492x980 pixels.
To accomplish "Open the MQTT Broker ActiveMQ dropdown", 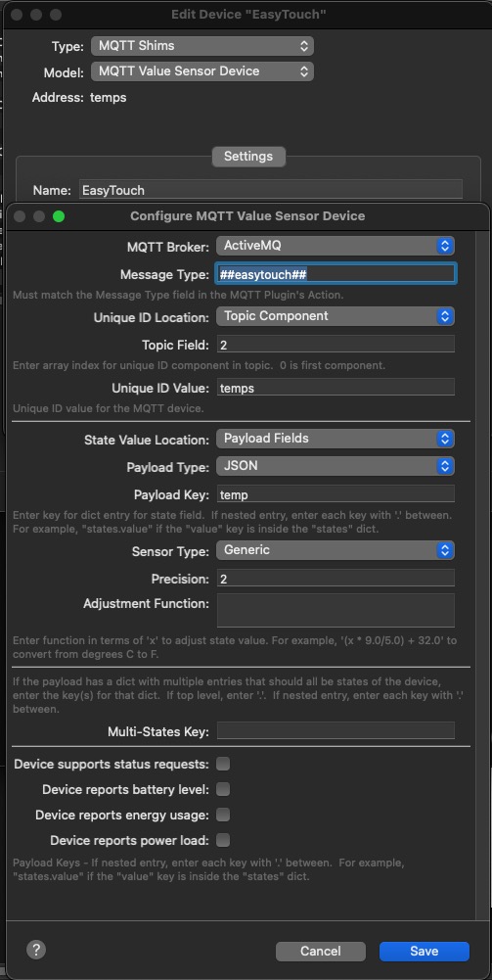I will 335,246.
